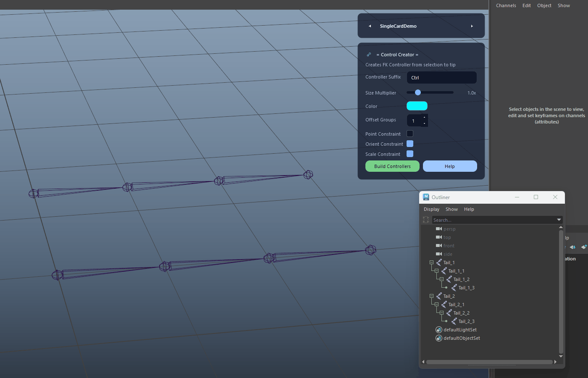Uncheck the Scale Constraint checkbox
588x378 pixels.
(410, 154)
